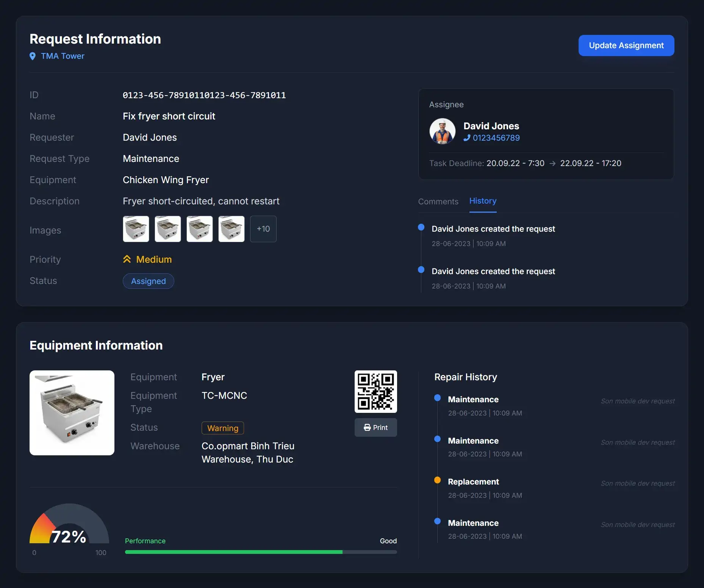
Task: Click the equipment QR code
Action: 375,392
